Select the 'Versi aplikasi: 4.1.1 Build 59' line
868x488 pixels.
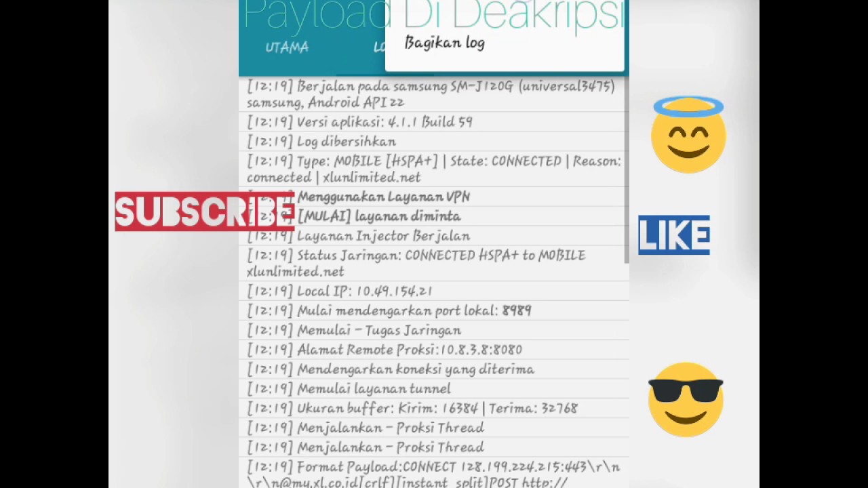pyautogui.click(x=434, y=122)
